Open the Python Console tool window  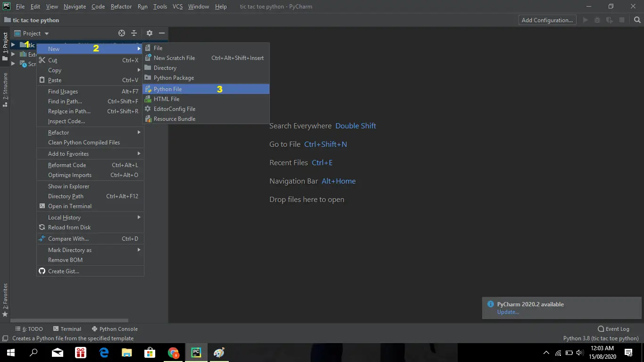pyautogui.click(x=115, y=329)
